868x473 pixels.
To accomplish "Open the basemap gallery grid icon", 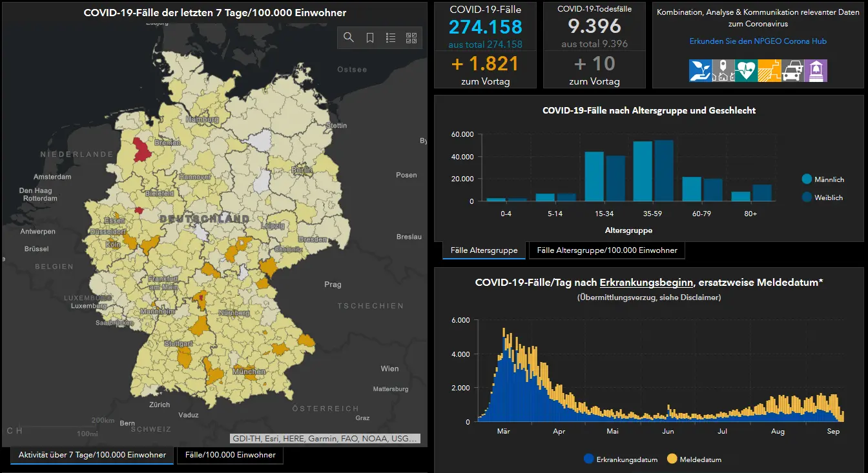I will pos(411,37).
